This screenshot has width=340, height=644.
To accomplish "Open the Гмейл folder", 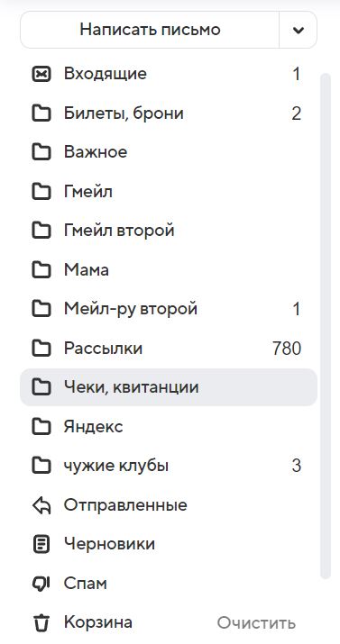I will pyautogui.click(x=169, y=192).
